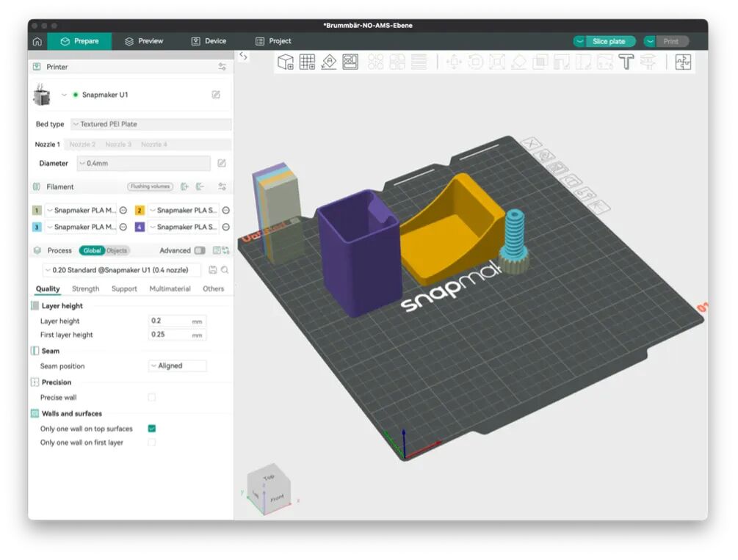Open the Slice plate dropdown arrow
Viewport: 738px width, 560px height.
point(579,41)
